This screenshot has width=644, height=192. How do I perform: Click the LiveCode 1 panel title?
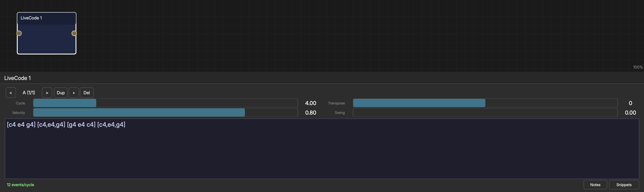click(17, 78)
